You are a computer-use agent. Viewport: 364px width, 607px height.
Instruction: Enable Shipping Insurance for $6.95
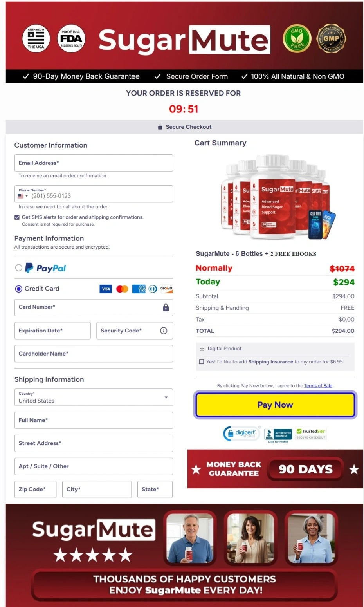201,361
